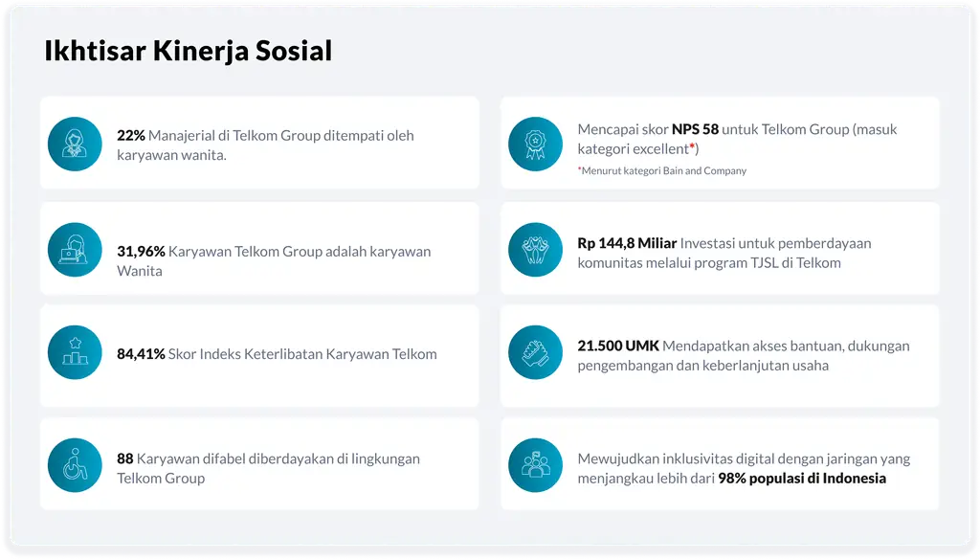Click the footnote Menurut kategori Bain and Company
The height and width of the screenshot is (559, 980).
[662, 170]
